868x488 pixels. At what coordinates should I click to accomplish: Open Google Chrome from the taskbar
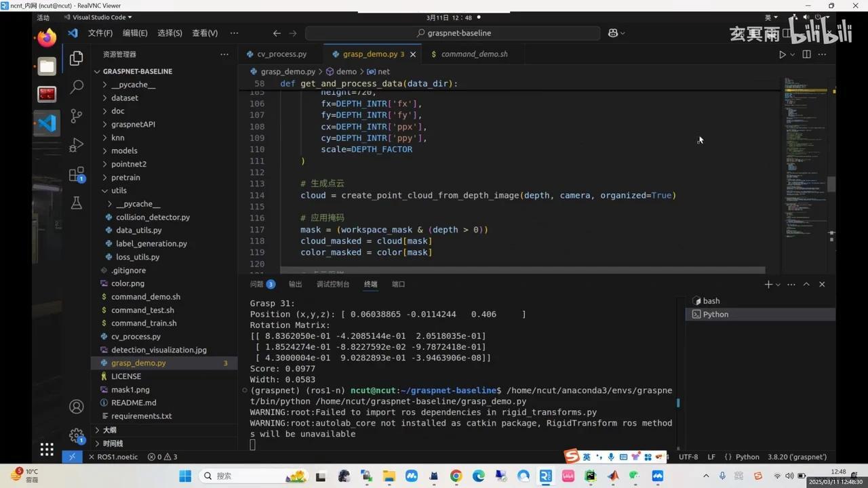(x=456, y=476)
